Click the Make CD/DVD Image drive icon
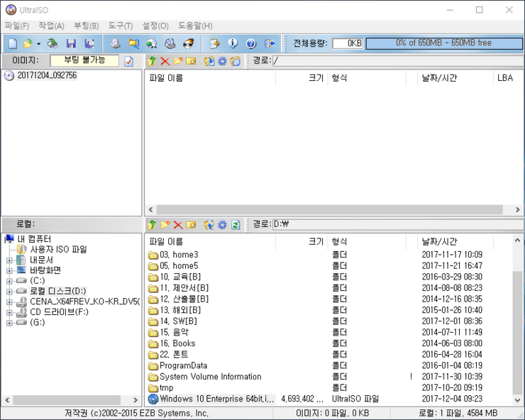Screen dimensions: 525x420 point(116,43)
